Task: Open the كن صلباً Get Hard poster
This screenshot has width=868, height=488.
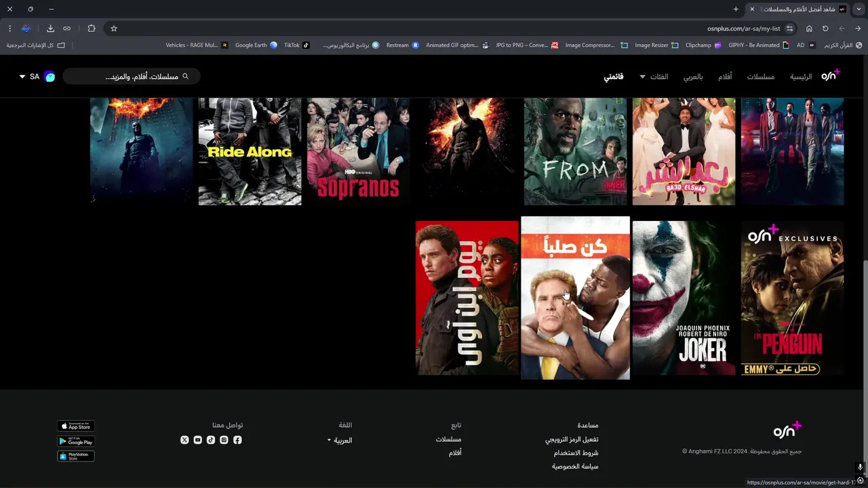Action: 575,298
